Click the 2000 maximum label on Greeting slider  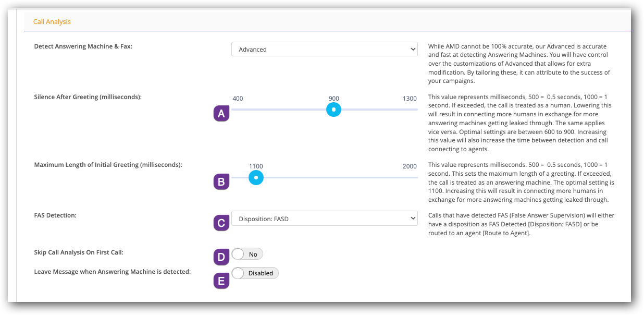click(410, 166)
